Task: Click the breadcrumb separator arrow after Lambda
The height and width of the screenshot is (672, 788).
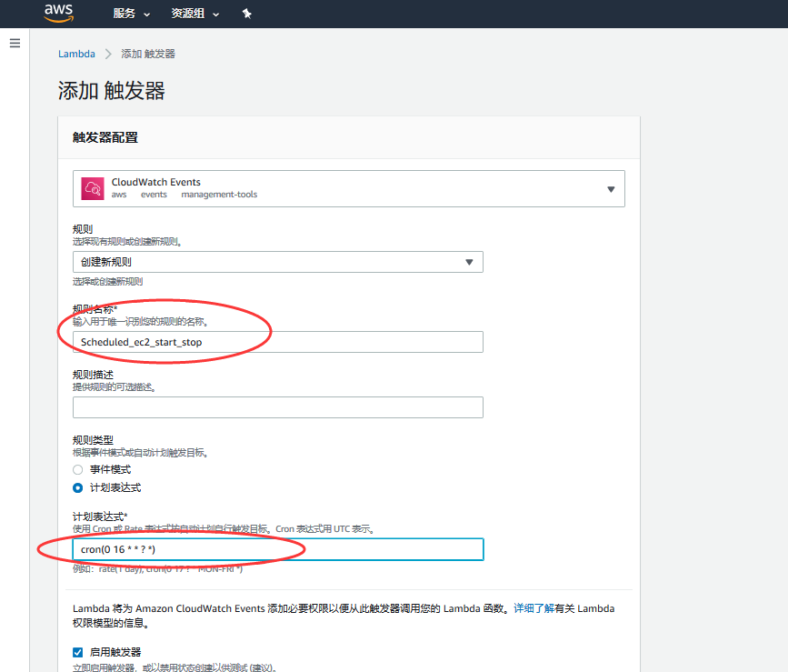Action: (x=108, y=54)
